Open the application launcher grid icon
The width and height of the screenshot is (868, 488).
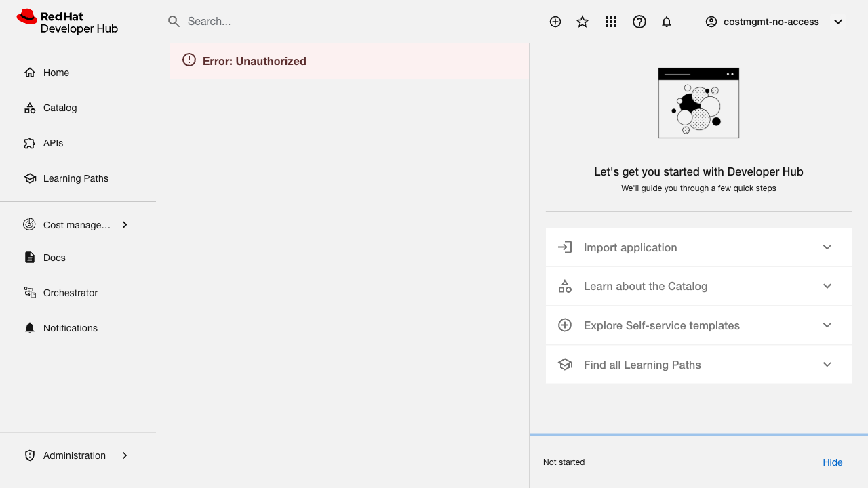(611, 22)
